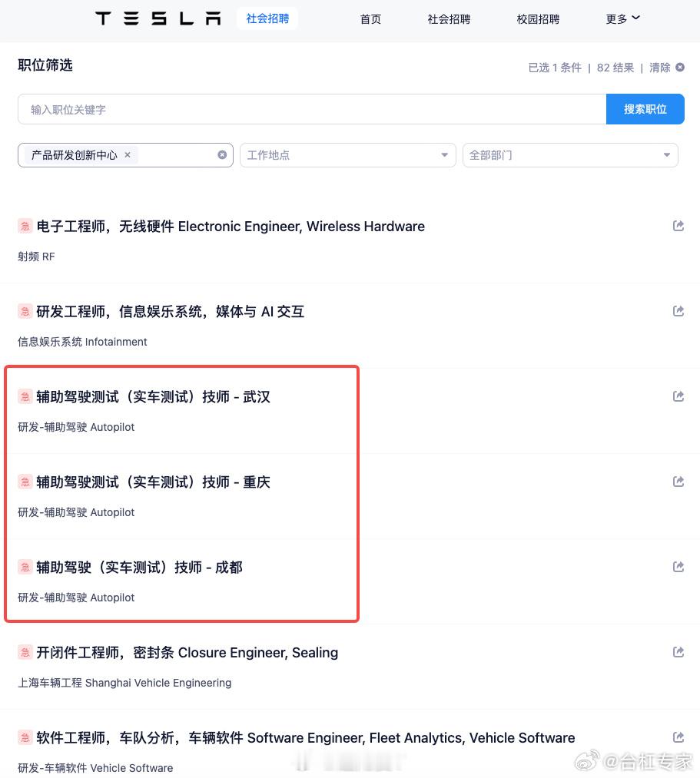Click Autopilot department under 重庆 job
The image size is (700, 778).
[76, 512]
